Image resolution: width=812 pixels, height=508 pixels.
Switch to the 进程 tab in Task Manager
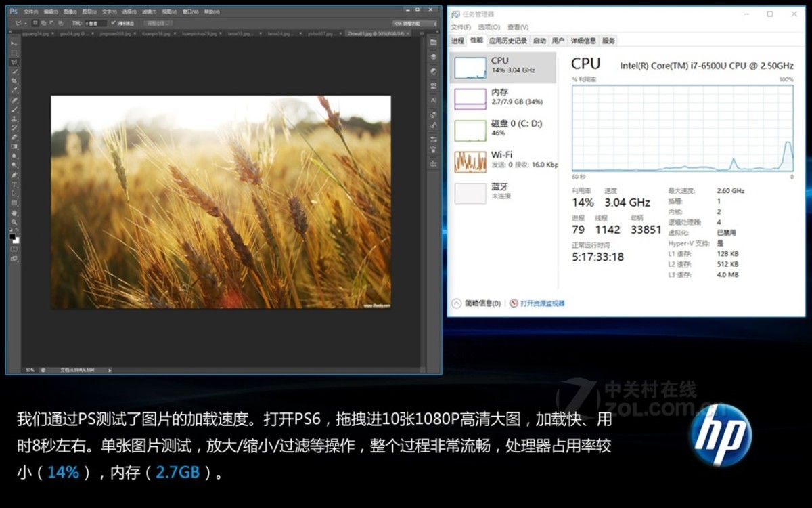coord(458,41)
